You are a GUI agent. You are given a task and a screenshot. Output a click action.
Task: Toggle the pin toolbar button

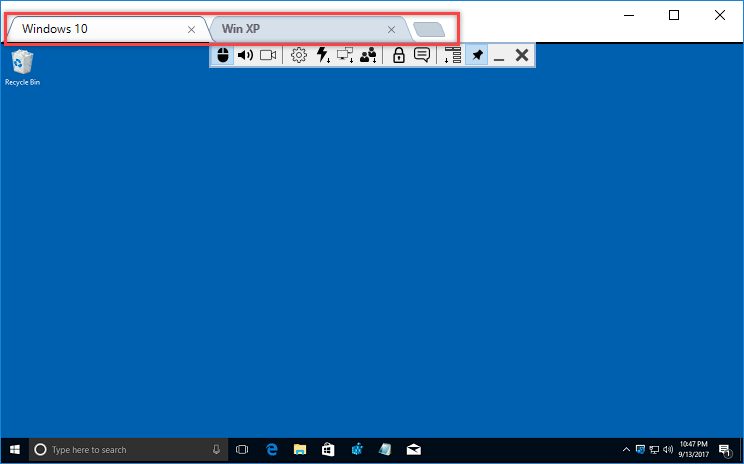click(x=477, y=56)
